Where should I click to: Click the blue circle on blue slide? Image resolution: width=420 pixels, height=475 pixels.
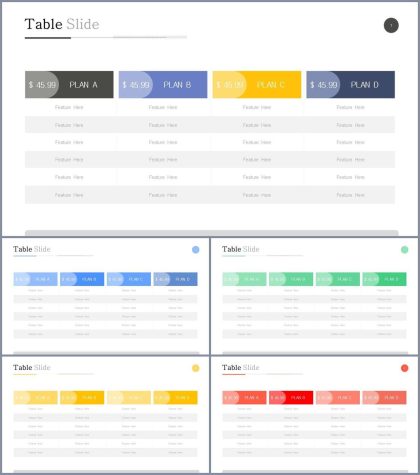pyautogui.click(x=196, y=250)
